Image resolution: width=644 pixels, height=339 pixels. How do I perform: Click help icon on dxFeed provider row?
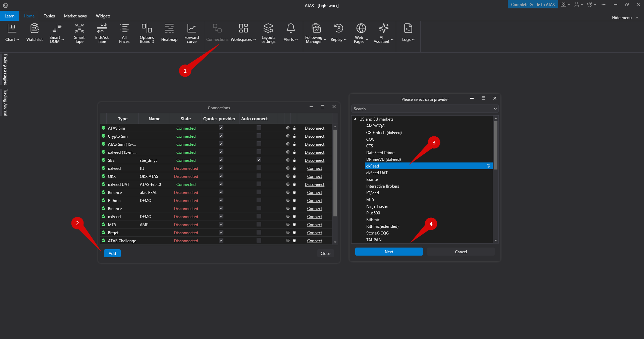coord(488,166)
